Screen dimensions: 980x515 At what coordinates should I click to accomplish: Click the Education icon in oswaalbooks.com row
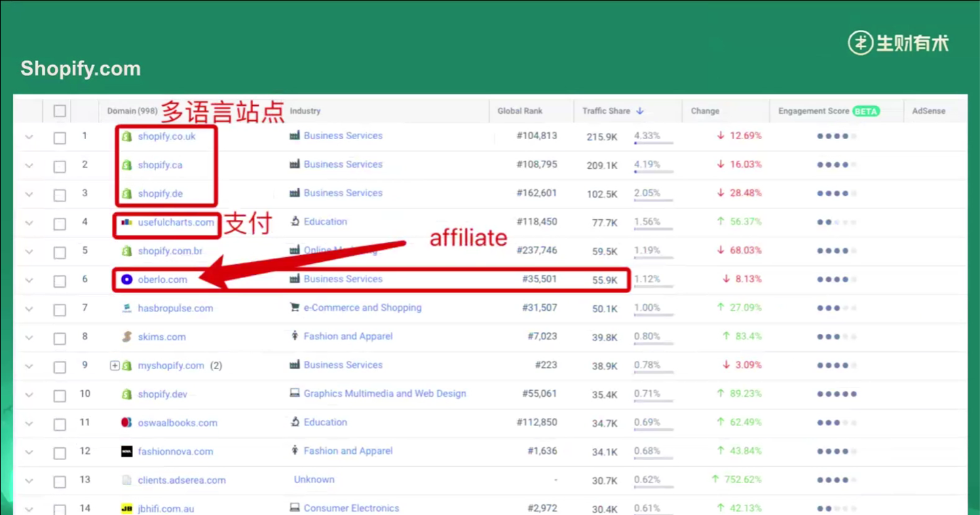[295, 422]
